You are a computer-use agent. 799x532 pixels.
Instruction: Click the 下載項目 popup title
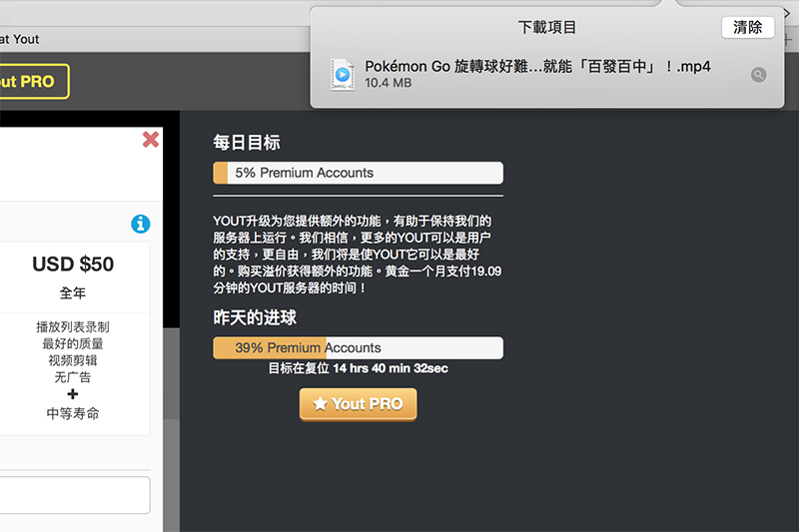pyautogui.click(x=546, y=27)
